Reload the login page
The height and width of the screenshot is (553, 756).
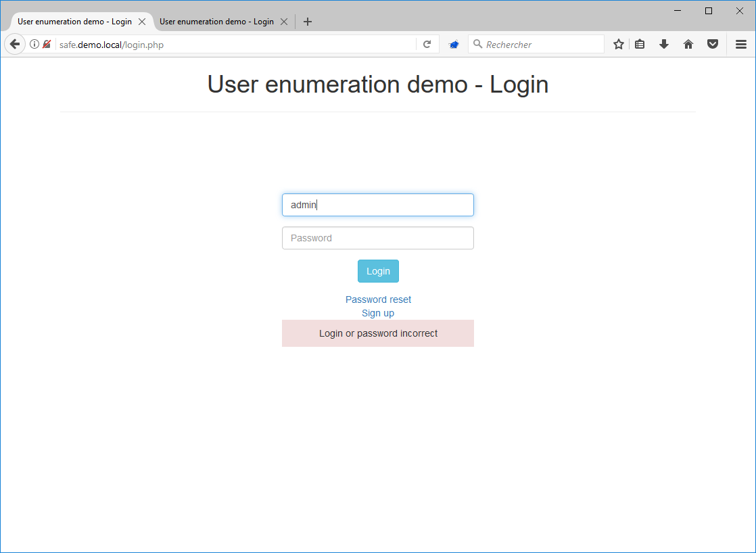[x=427, y=43]
